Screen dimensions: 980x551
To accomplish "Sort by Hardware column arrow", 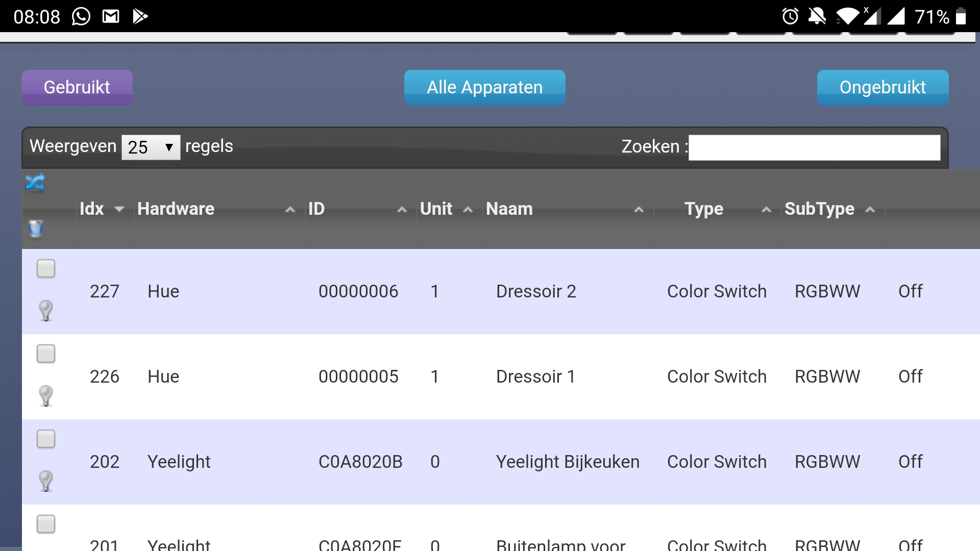I will [x=290, y=209].
